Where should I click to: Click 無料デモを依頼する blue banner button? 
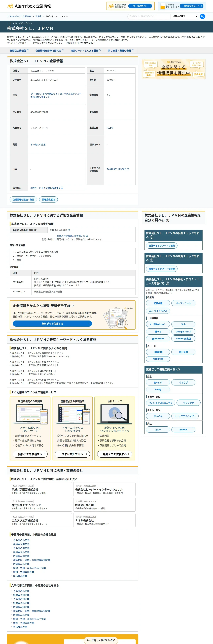click(52, 323)
